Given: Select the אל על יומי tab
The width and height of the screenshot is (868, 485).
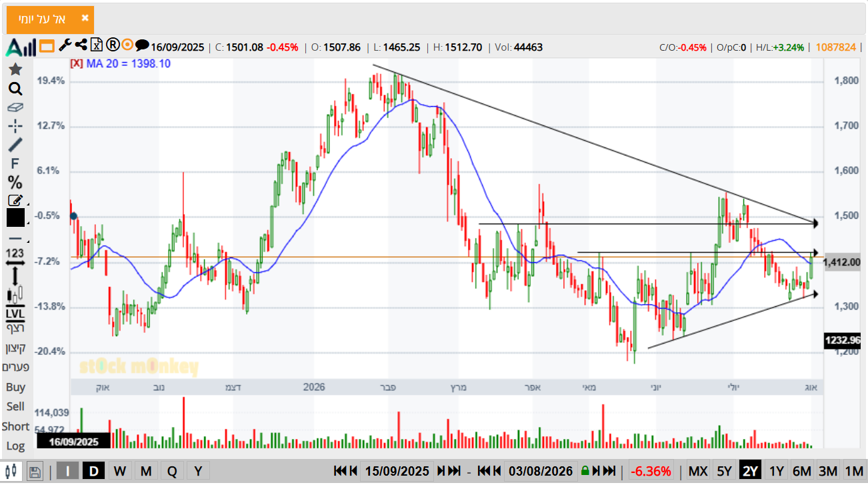Looking at the screenshot, I should pos(50,19).
